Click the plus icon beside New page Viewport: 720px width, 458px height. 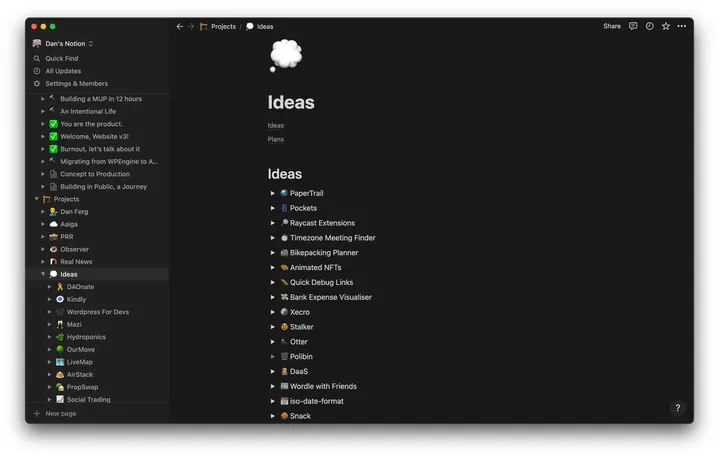pos(37,413)
